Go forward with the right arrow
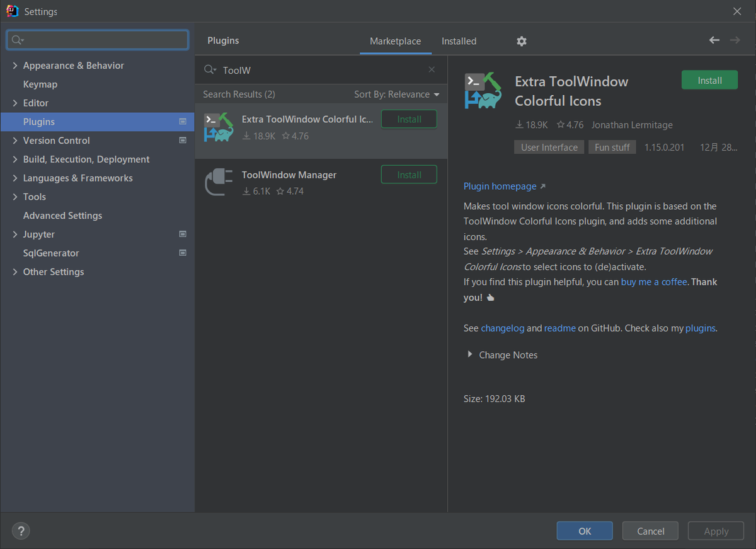 pyautogui.click(x=735, y=40)
